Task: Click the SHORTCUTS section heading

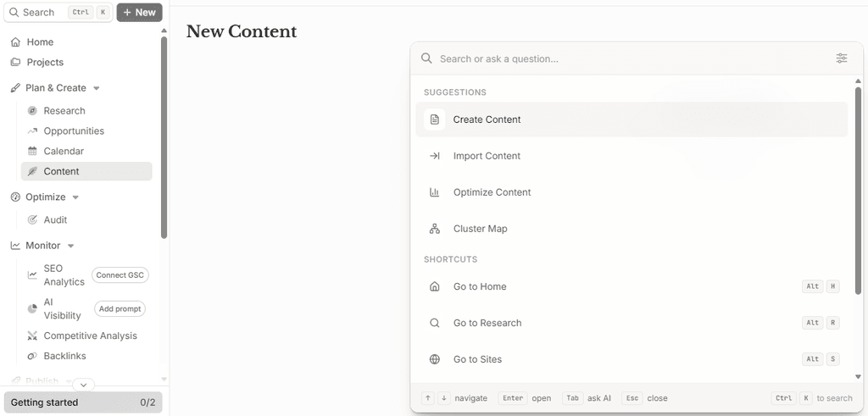Action: (x=451, y=259)
